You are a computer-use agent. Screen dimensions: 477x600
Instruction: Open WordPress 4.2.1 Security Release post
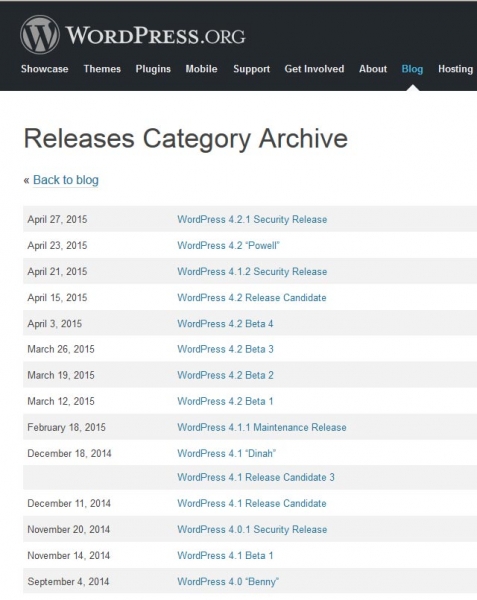point(252,219)
